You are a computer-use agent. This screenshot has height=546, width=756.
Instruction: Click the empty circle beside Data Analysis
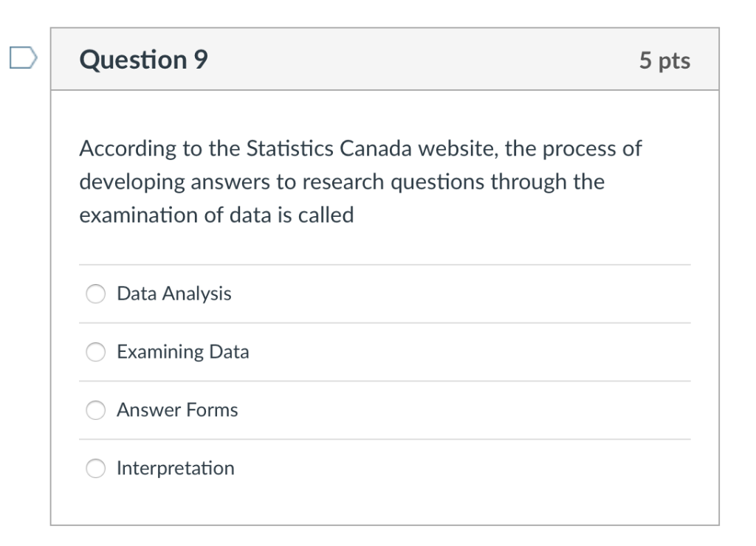[x=94, y=293]
